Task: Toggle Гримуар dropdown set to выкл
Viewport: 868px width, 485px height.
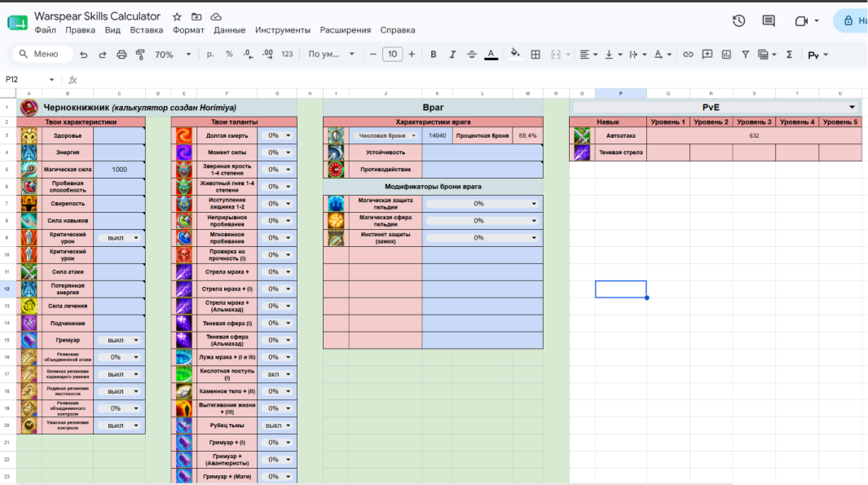Action: [x=120, y=340]
